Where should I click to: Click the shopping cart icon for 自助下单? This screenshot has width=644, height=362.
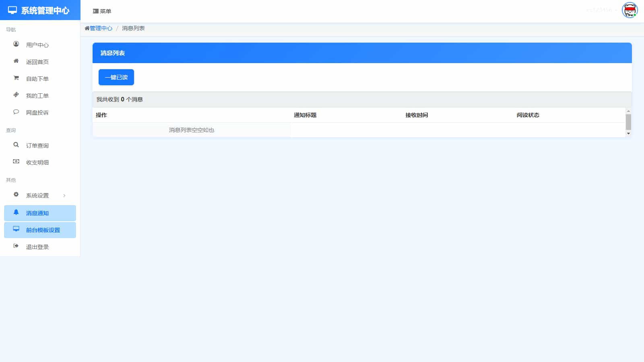click(x=16, y=78)
